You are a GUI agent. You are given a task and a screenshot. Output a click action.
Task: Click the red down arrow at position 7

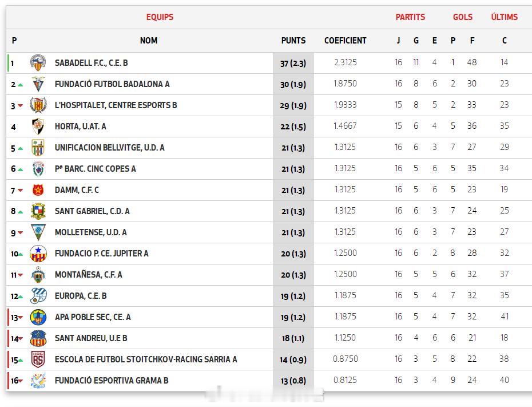tap(21, 191)
